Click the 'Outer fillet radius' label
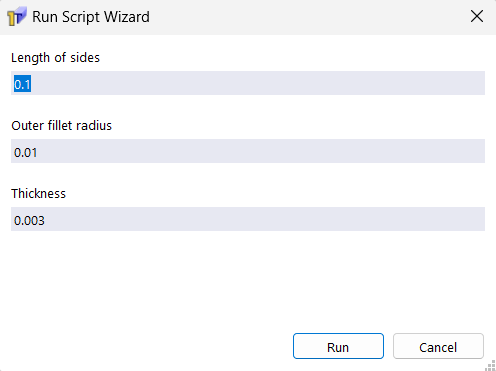The width and height of the screenshot is (496, 371). click(x=61, y=126)
